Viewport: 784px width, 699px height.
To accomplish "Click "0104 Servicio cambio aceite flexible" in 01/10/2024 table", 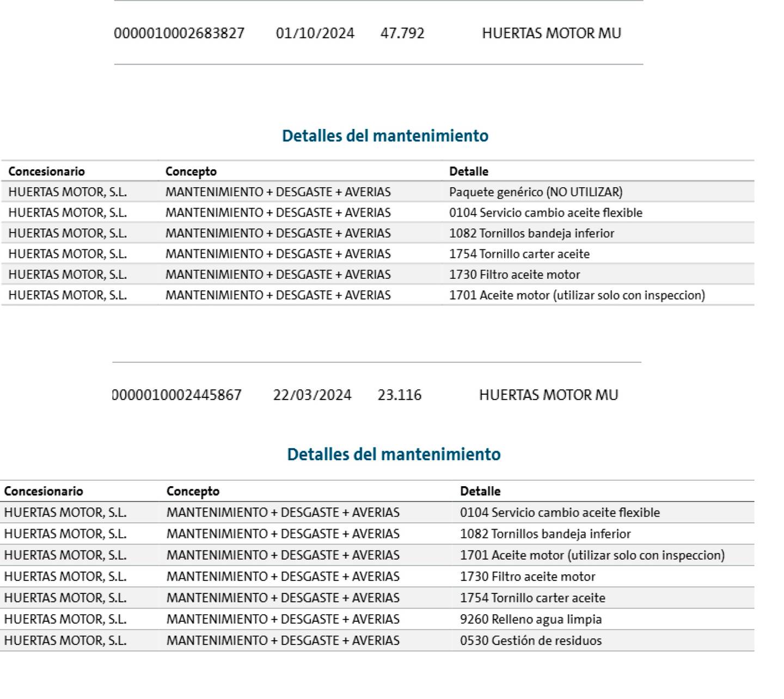I will [546, 213].
